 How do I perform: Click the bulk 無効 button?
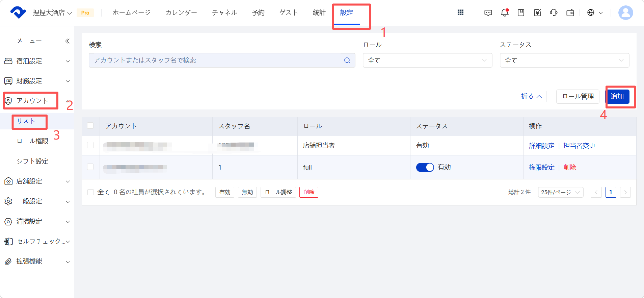tap(247, 192)
